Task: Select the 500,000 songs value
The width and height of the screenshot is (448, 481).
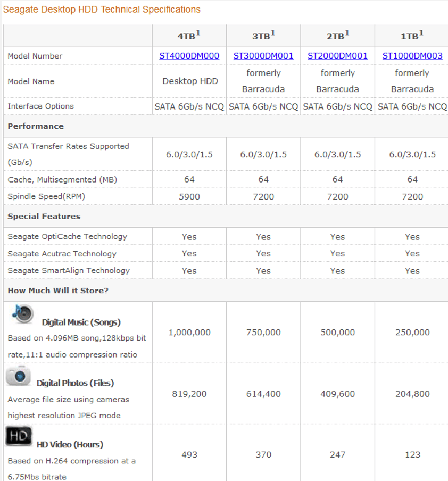Action: [x=337, y=333]
